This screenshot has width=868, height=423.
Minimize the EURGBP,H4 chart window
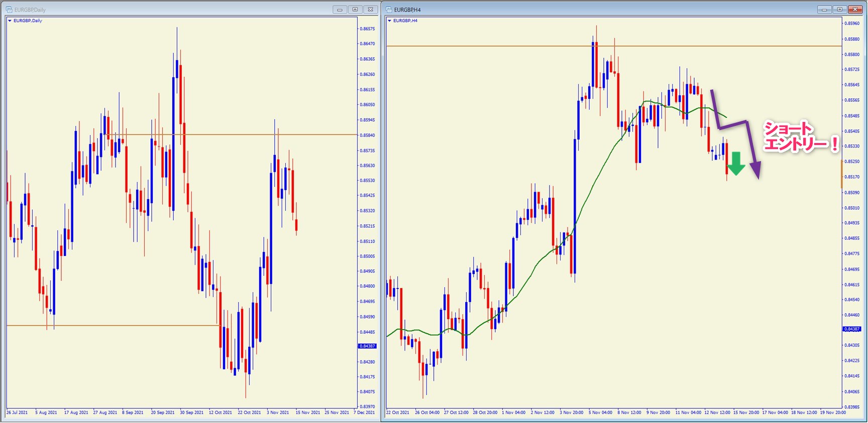click(x=824, y=10)
